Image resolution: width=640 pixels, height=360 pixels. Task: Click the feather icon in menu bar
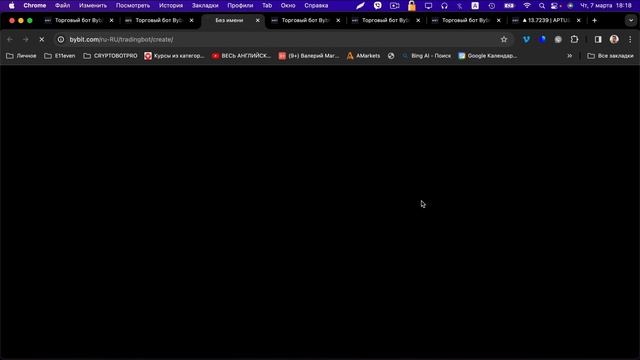pos(360,6)
